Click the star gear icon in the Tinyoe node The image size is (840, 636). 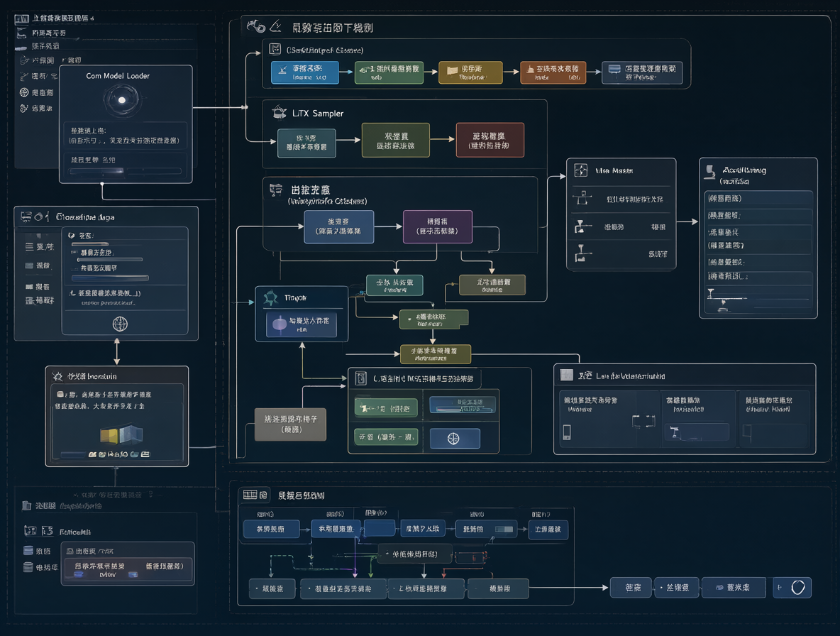pos(271,298)
